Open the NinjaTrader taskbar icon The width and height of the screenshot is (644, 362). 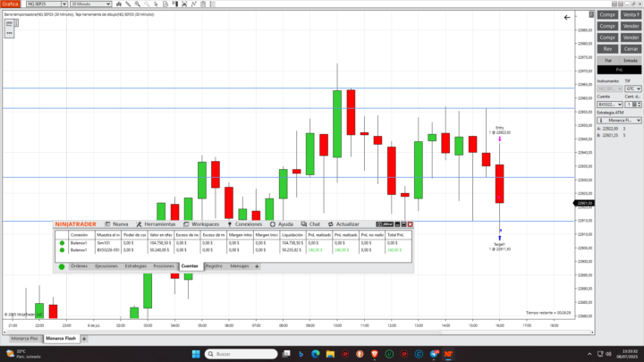point(448,354)
